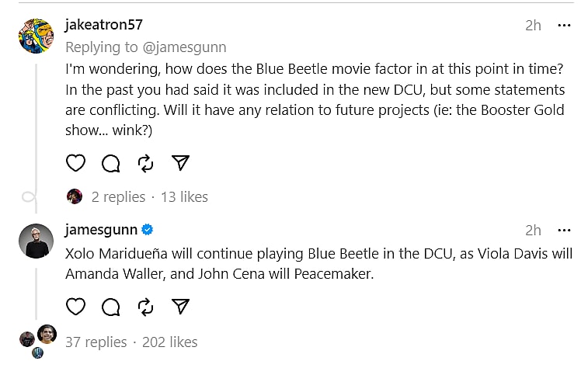Click the jakeatron57 username
Viewport: 588px width, 368px height.
[x=103, y=25]
